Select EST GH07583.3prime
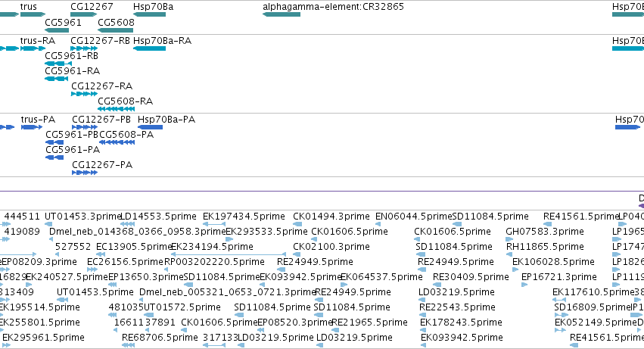The width and height of the screenshot is (644, 349). pos(545,232)
